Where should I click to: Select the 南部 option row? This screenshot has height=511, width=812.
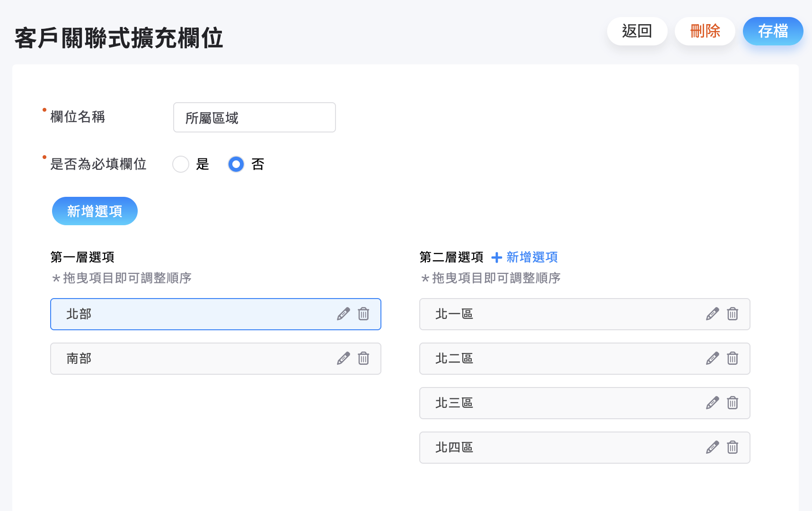click(189, 359)
